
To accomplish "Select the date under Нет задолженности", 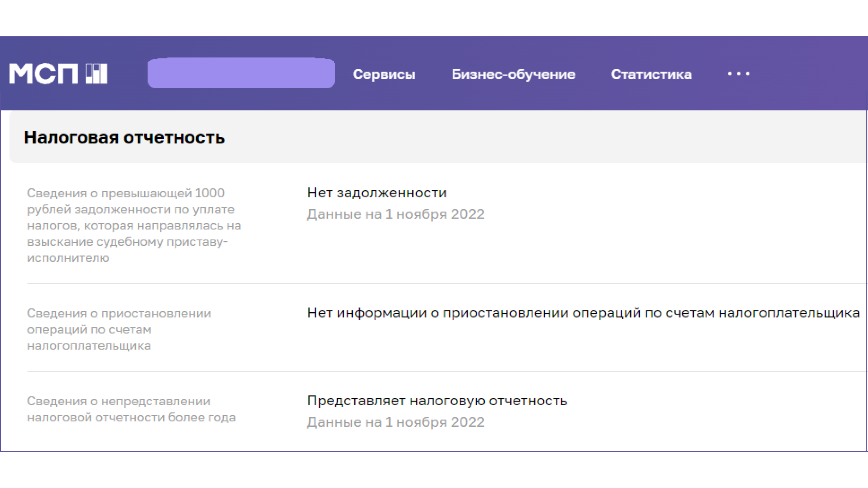I will pyautogui.click(x=396, y=214).
